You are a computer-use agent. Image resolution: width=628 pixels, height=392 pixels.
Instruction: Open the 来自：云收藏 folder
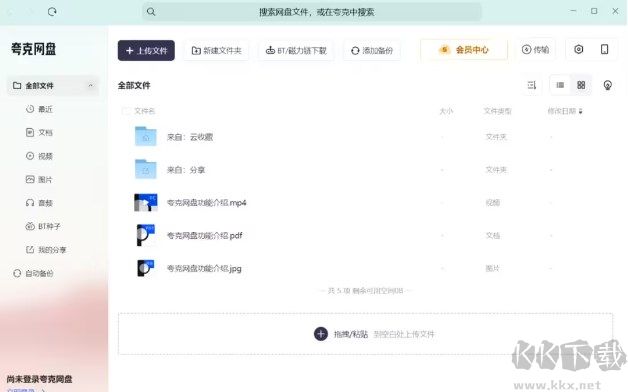190,137
